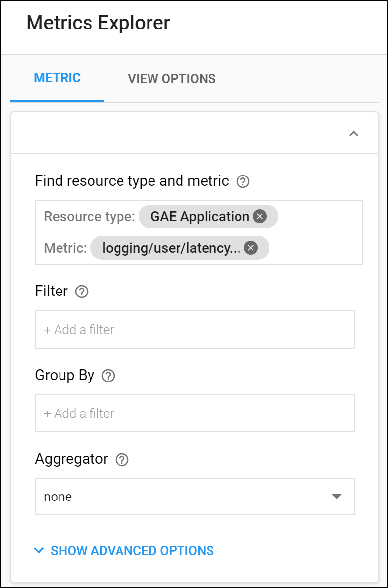Select the Metric tab

click(x=57, y=78)
